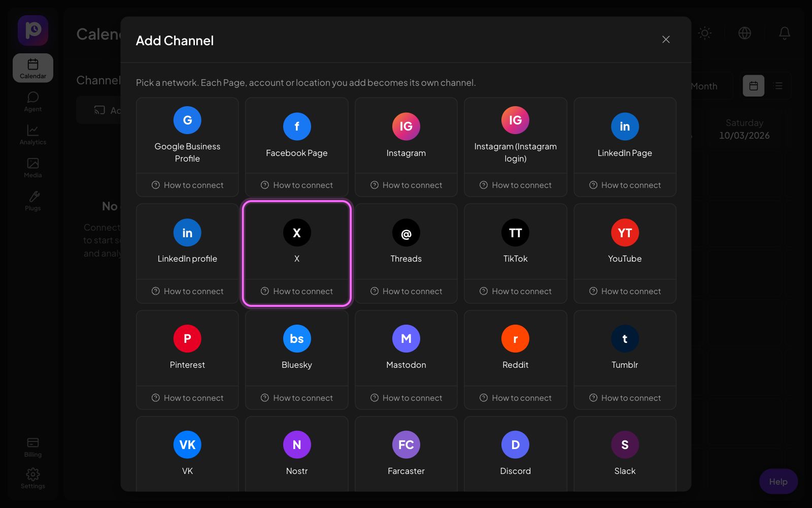Viewport: 812px width, 508px height.
Task: Open Settings in the sidebar
Action: (33, 479)
